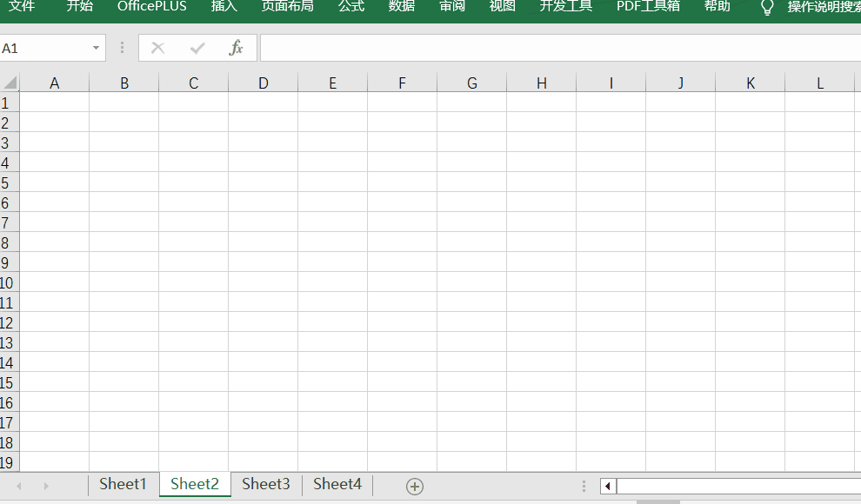This screenshot has width=861, height=504.
Task: Open the OfficePLUS ribbon tab
Action: point(152,7)
